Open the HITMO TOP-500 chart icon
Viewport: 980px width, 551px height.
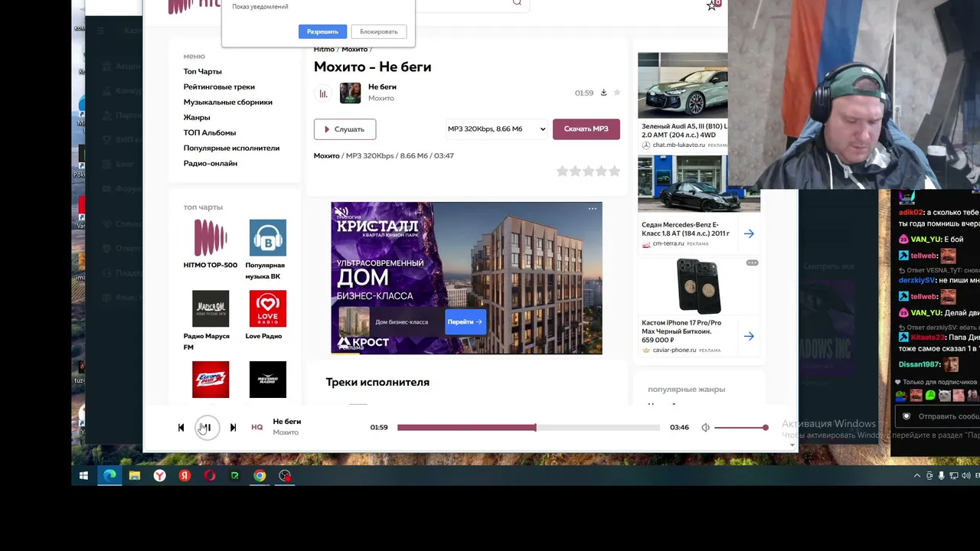(x=211, y=237)
